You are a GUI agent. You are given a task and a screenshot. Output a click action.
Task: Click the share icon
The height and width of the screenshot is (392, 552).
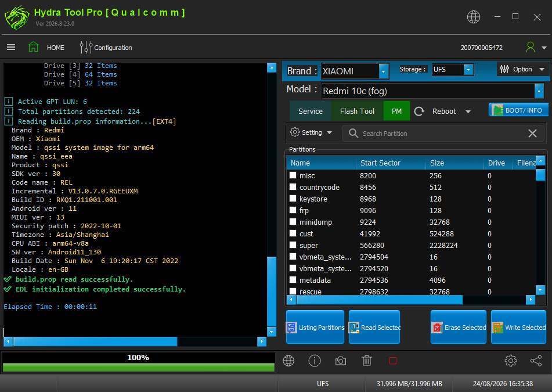[536, 361]
